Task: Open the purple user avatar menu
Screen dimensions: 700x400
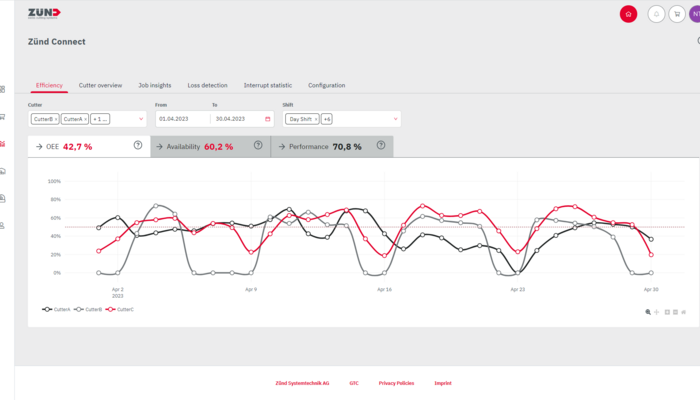Action: point(695,14)
